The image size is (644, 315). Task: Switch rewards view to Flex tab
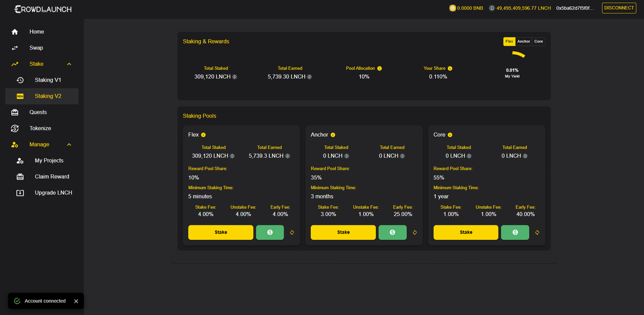509,41
